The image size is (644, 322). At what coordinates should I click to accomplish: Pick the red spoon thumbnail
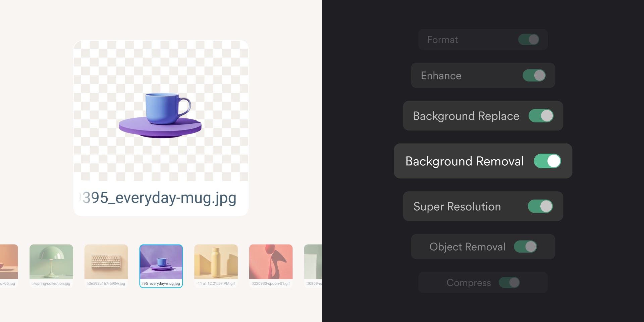click(x=271, y=262)
